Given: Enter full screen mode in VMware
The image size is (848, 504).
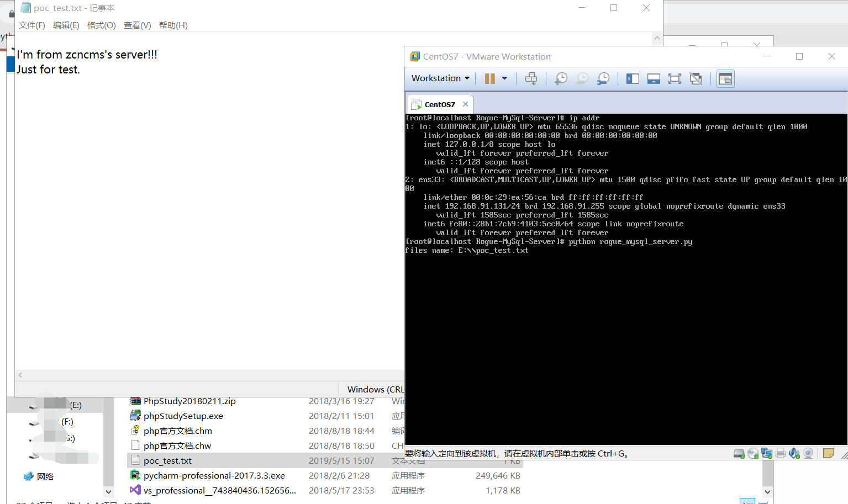Looking at the screenshot, I should (x=675, y=78).
